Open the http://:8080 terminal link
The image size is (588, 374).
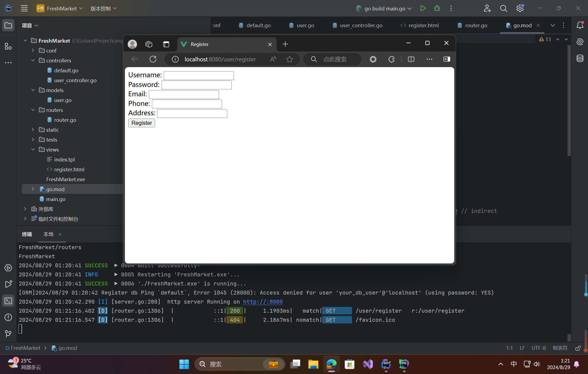tap(263, 302)
